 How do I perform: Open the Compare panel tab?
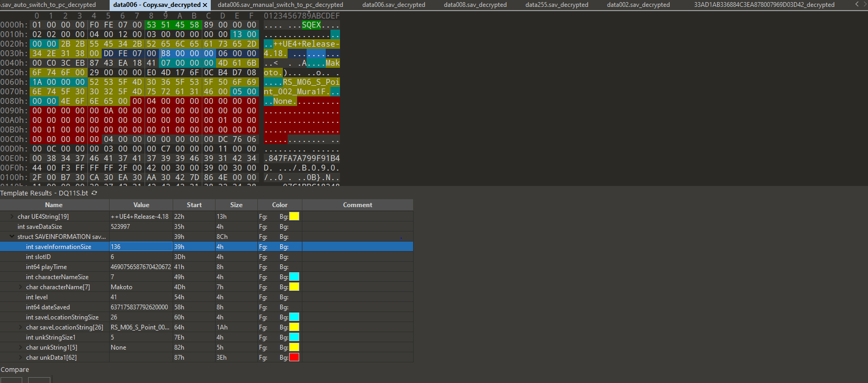pos(15,370)
